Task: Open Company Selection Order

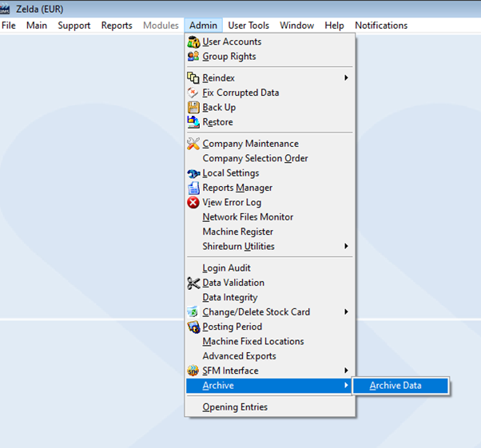Action: (255, 158)
